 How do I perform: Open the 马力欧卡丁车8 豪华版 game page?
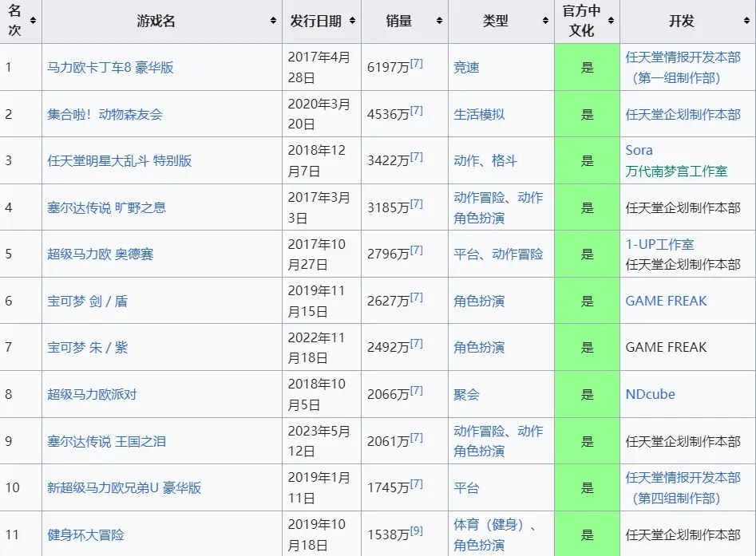point(110,68)
